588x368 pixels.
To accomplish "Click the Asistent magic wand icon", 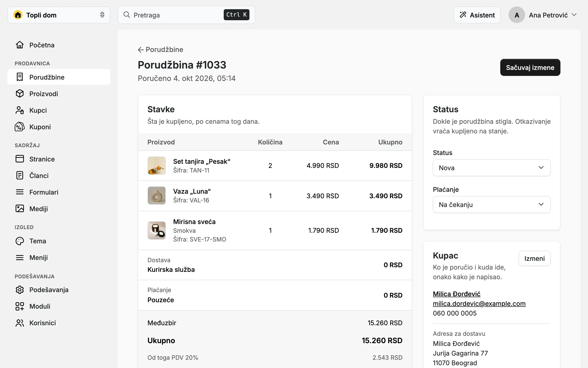I will point(463,15).
